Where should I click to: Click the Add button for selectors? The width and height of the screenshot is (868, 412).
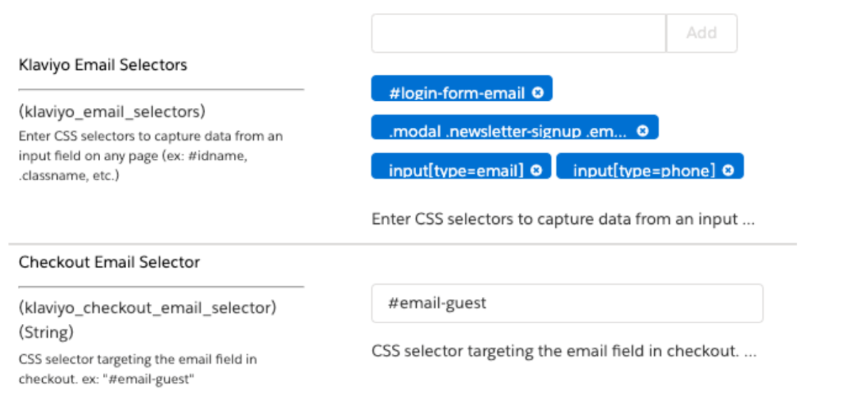[701, 33]
